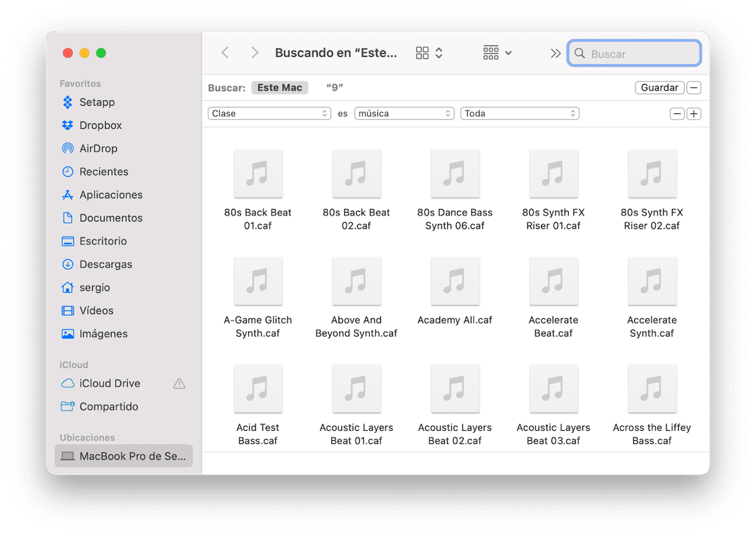
Task: Select 80s Synth FX Riser 02.caf
Action: click(652, 190)
